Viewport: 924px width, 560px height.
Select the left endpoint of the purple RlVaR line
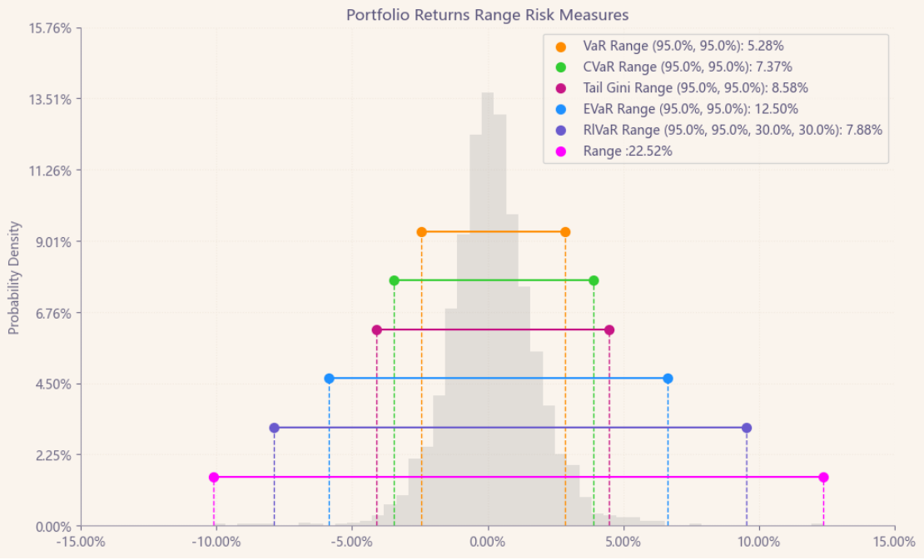pos(275,428)
